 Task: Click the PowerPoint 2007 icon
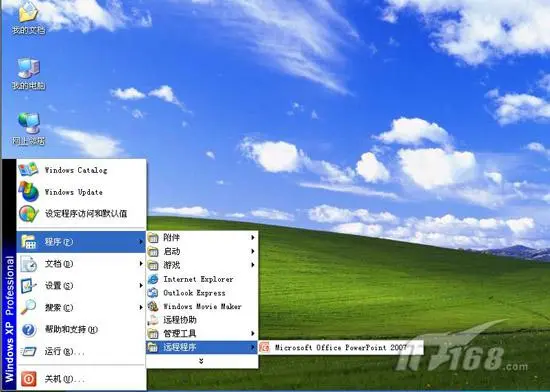(x=264, y=347)
